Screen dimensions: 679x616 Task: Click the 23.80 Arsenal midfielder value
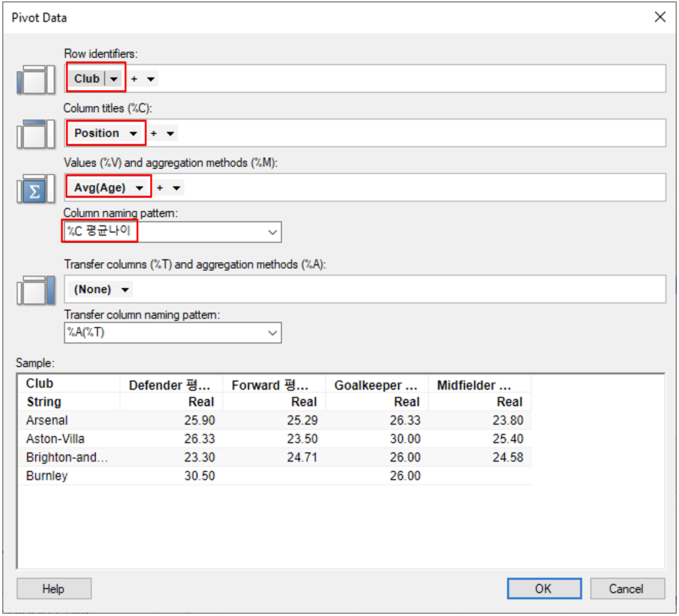(508, 421)
